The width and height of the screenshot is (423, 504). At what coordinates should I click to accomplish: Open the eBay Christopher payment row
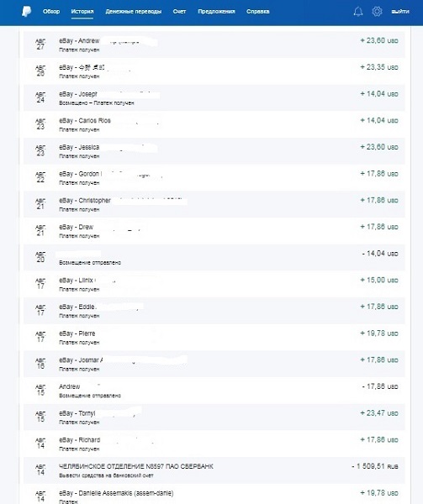coord(214,204)
